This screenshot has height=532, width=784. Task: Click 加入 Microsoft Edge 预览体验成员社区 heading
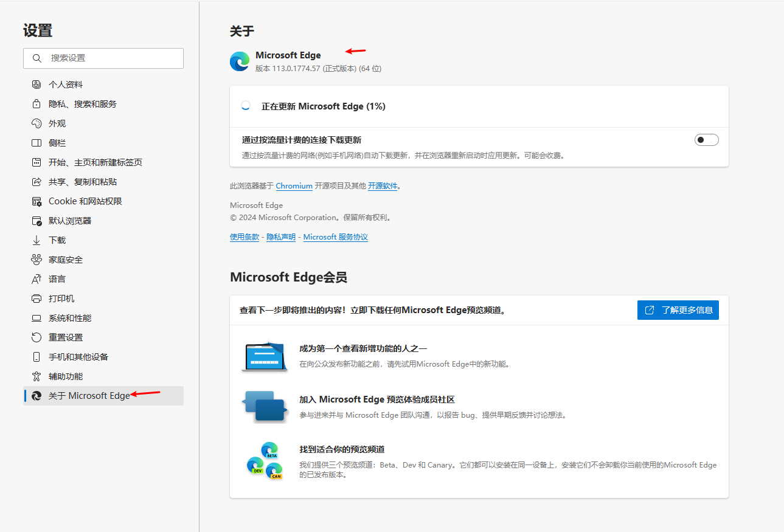point(377,399)
